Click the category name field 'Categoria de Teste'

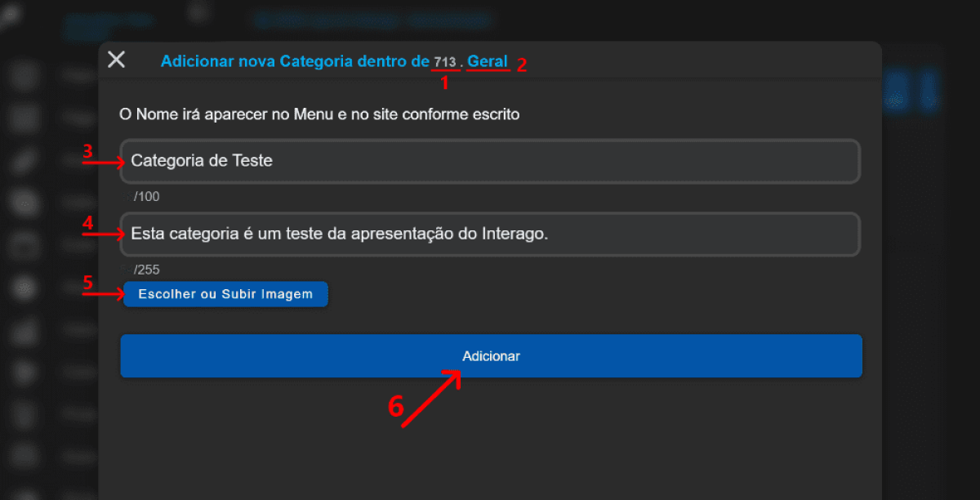click(x=490, y=161)
